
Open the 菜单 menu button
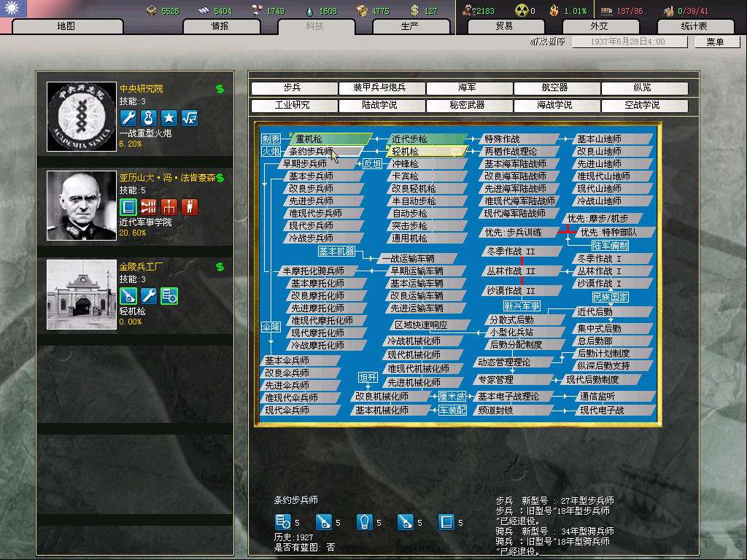(x=714, y=42)
